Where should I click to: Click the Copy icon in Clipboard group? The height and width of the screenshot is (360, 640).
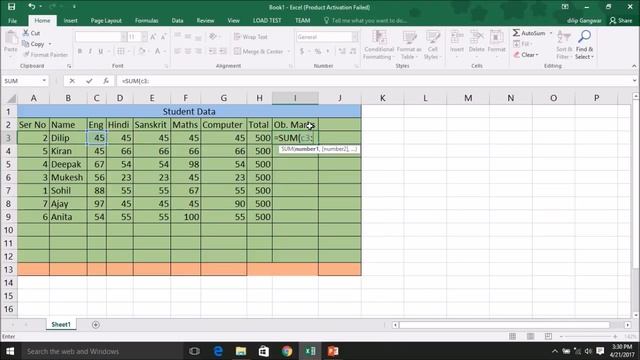tap(26, 44)
